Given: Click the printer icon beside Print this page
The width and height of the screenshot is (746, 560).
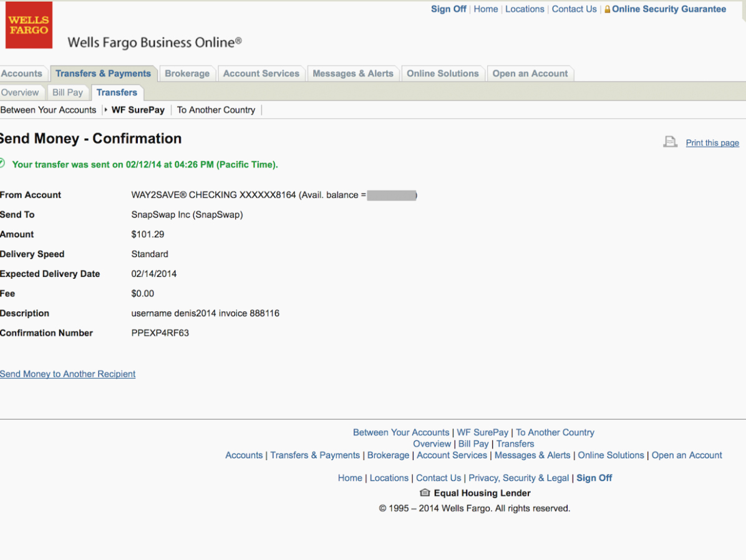Looking at the screenshot, I should click(x=671, y=142).
